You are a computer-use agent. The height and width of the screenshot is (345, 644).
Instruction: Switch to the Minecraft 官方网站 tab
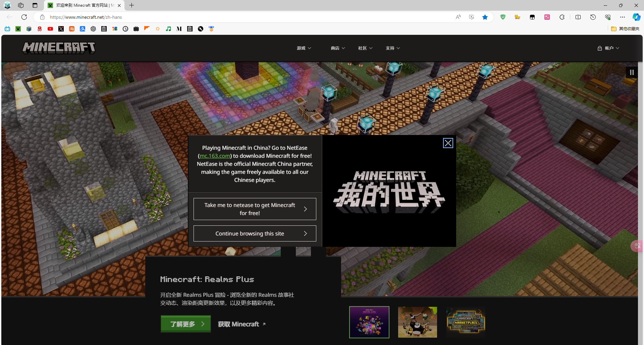[84, 5]
